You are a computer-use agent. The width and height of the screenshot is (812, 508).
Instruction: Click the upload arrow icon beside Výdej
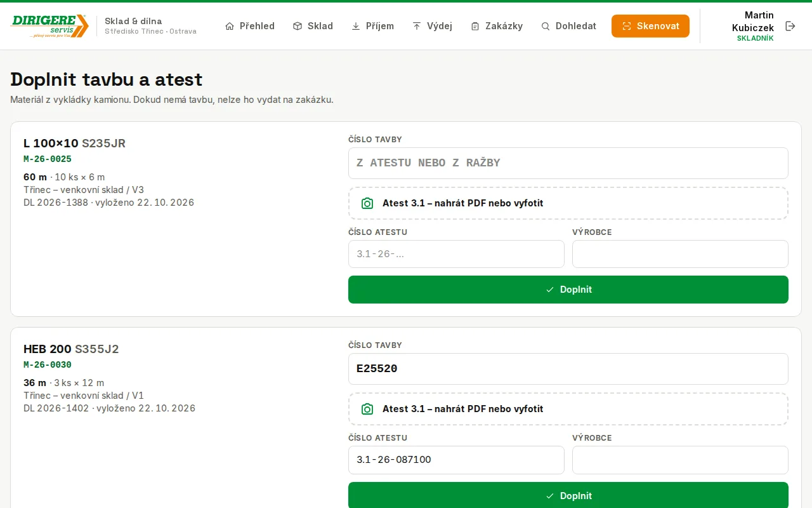click(x=417, y=26)
